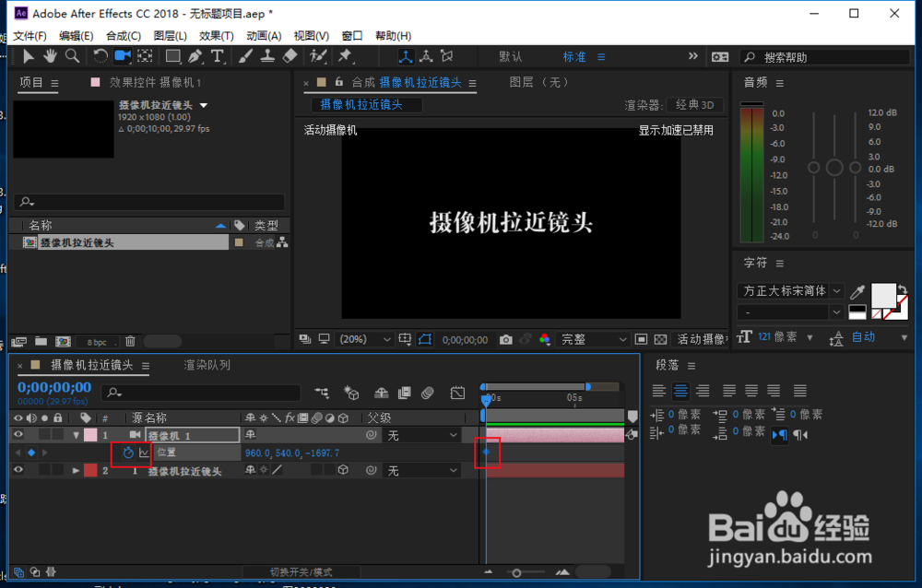Toggle viewer lock next to composition tab

coord(338,82)
